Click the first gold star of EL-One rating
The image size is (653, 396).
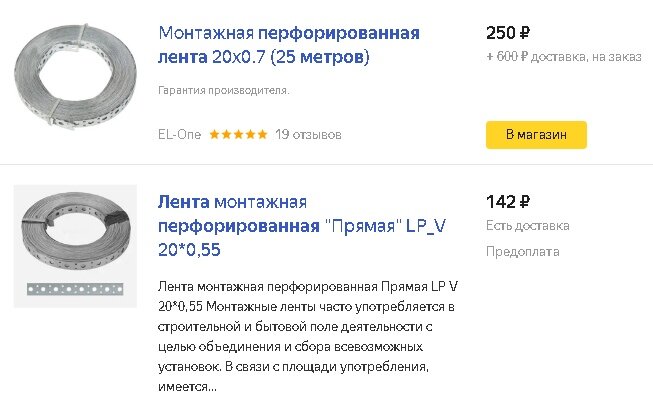(214, 134)
